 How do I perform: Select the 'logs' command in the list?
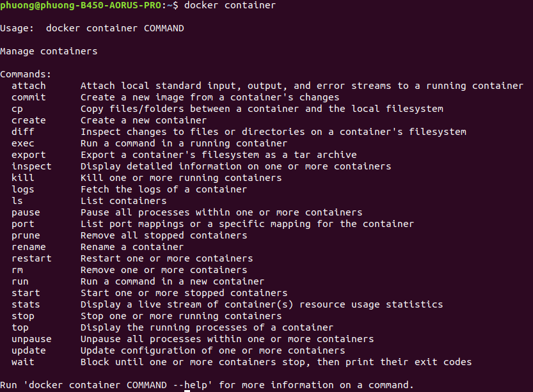point(23,189)
